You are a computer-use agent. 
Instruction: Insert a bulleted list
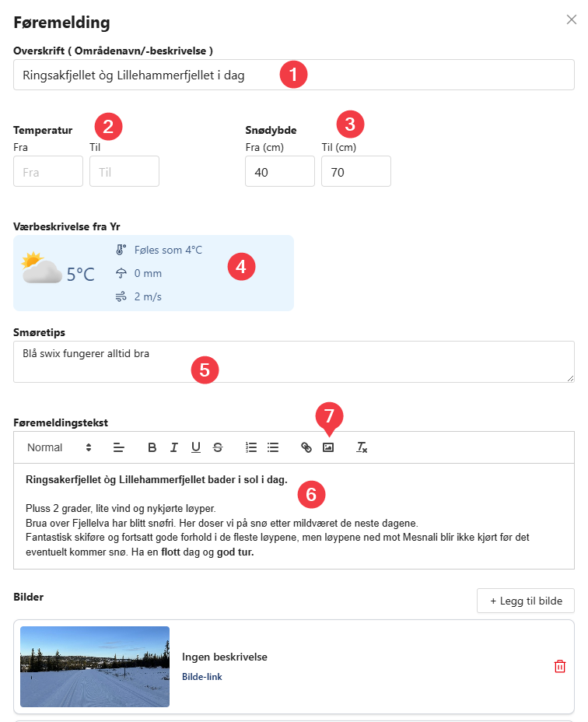click(273, 447)
